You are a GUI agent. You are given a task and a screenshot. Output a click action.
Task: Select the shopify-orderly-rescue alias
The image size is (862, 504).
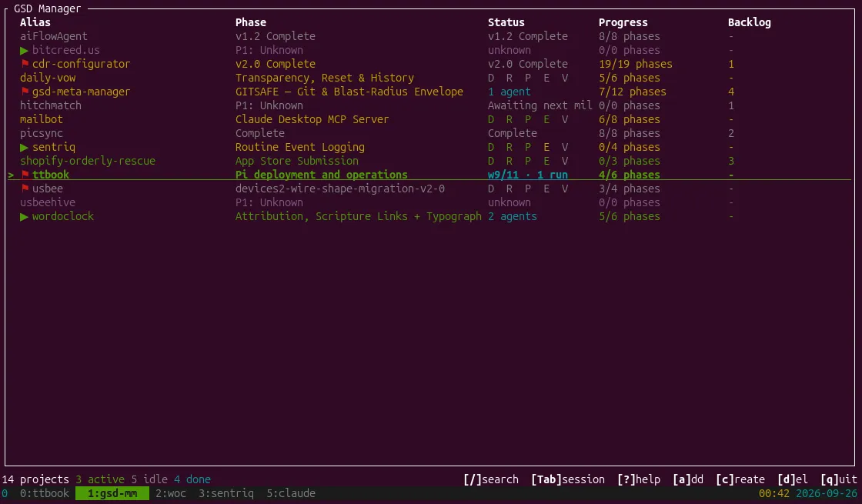coord(88,161)
